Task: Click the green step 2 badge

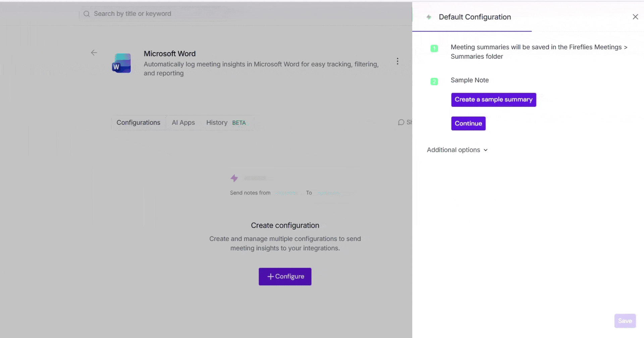Action: point(434,81)
